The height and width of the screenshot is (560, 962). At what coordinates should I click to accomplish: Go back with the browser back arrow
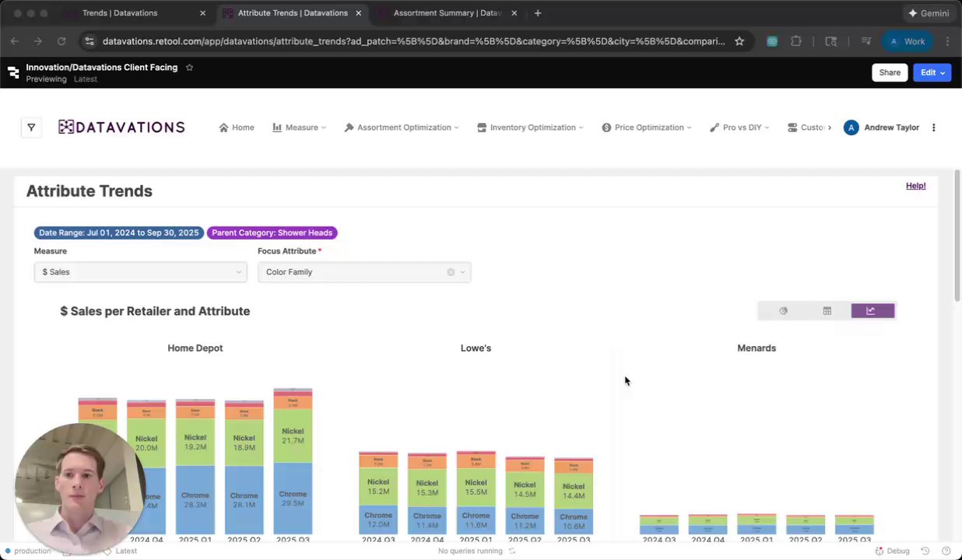coord(14,41)
